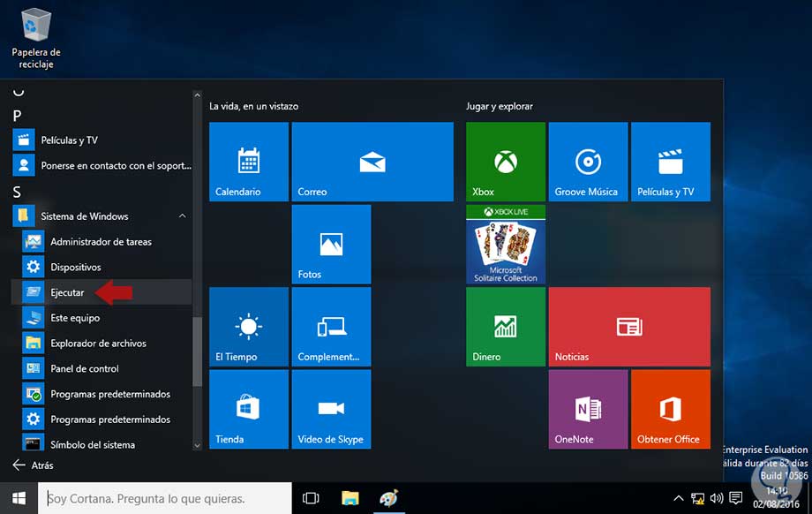Collapse the Sistema de Windows folder
812x514 pixels.
tap(182, 216)
